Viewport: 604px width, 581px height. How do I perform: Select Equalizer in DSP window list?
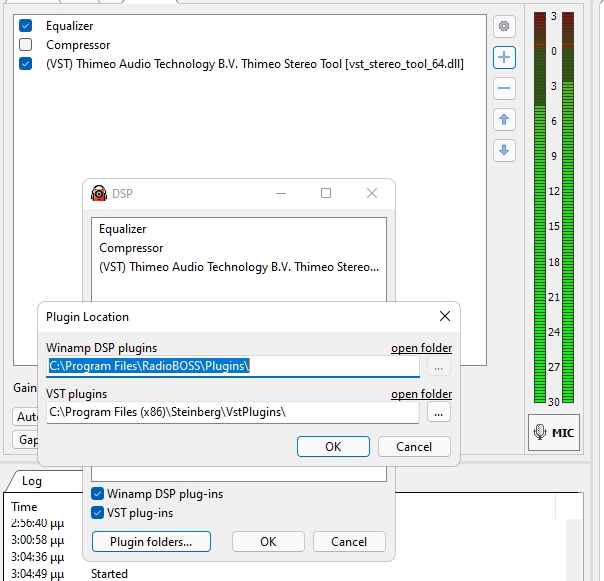point(239,229)
